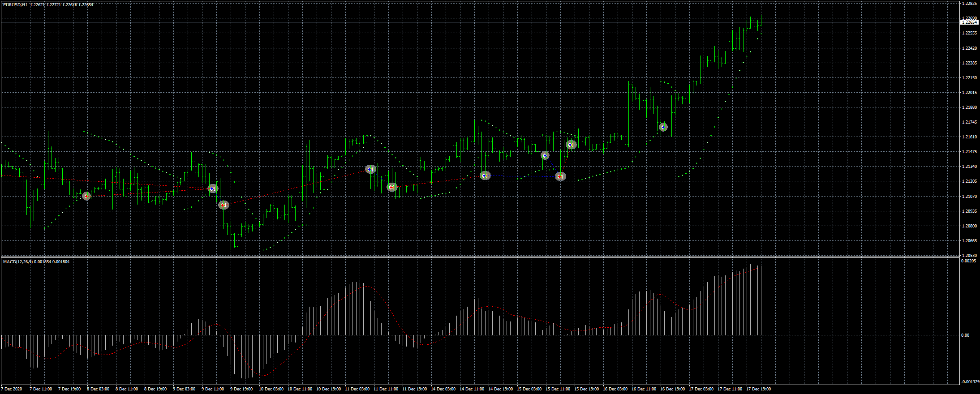The image size is (980, 394).
Task: Click the 15 Dec 03:00 time axis label
Action: point(529,389)
